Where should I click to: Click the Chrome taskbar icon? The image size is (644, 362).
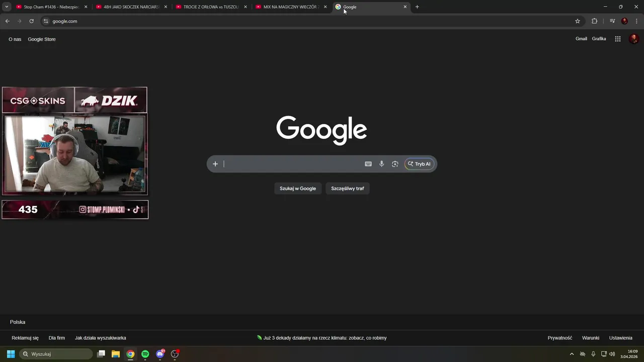[x=130, y=354]
